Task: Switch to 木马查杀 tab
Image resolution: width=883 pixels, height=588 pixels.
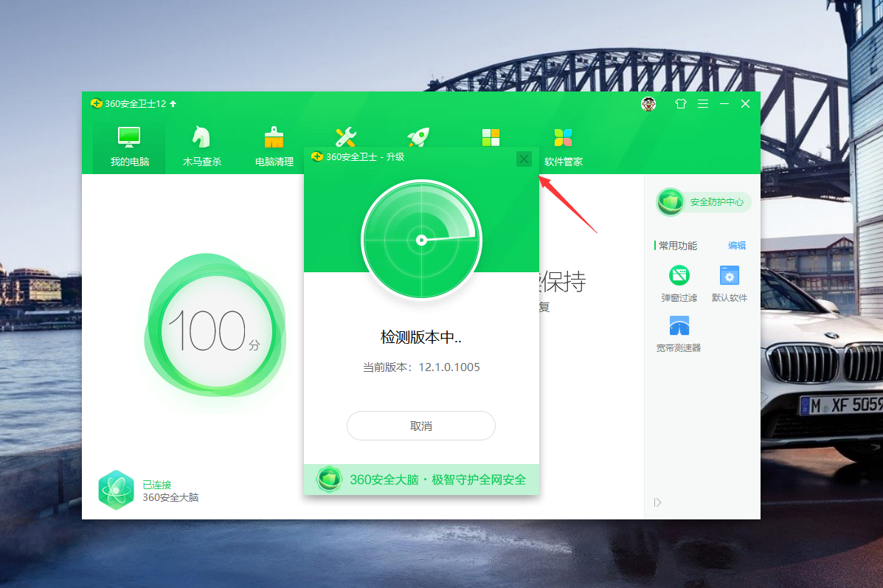Action: [201, 146]
